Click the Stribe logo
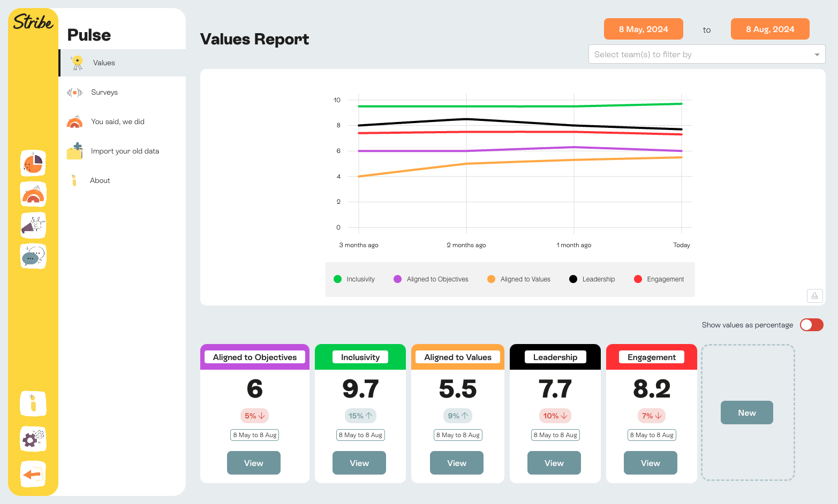Screen dimensions: 838x504 tap(33, 22)
